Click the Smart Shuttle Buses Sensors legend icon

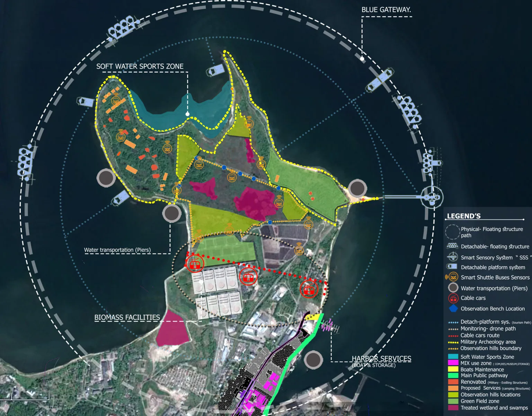[452, 277]
